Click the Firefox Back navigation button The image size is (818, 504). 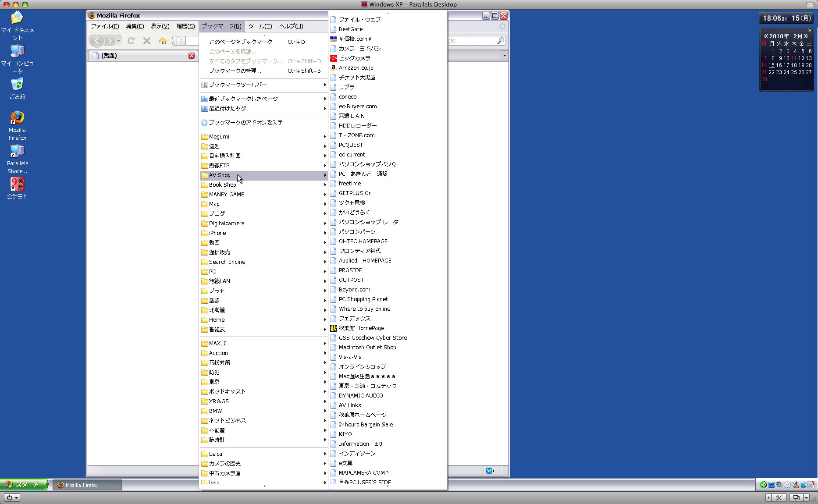(x=96, y=41)
